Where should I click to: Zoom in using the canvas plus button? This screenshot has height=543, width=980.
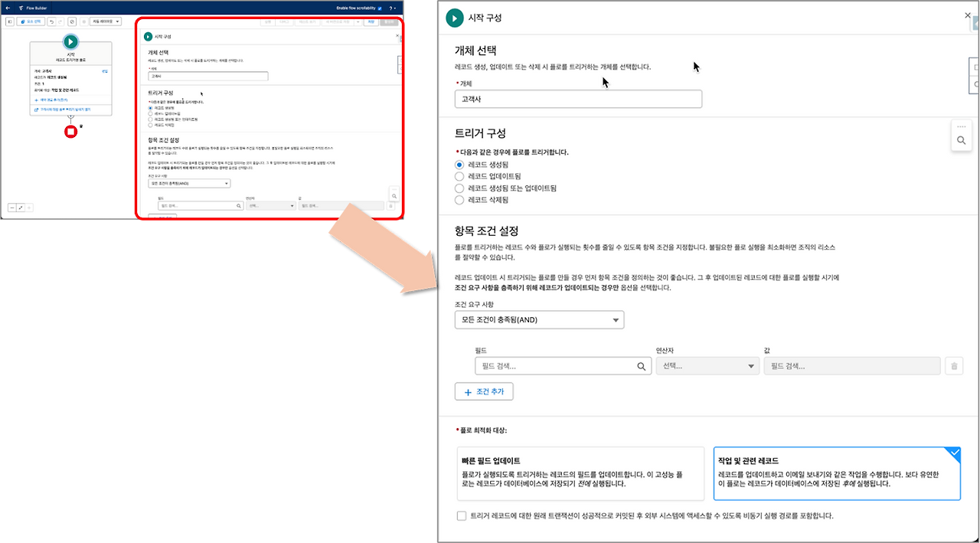click(x=29, y=208)
